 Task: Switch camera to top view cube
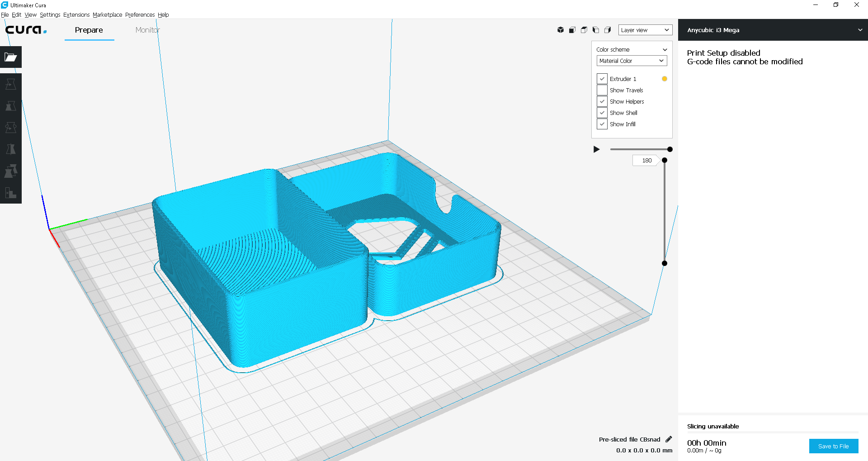pos(584,30)
